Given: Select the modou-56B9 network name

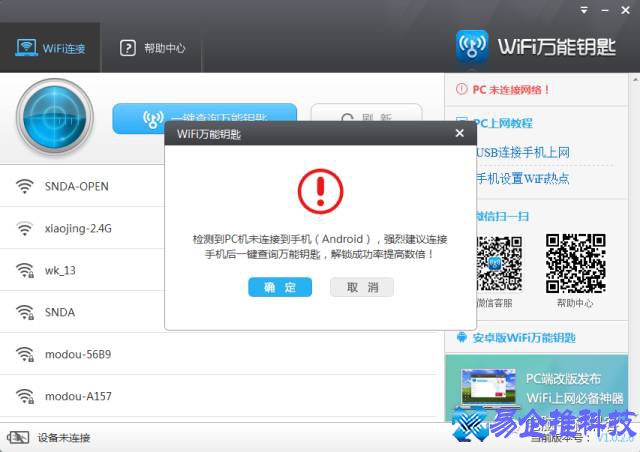Looking at the screenshot, I should (78, 354).
